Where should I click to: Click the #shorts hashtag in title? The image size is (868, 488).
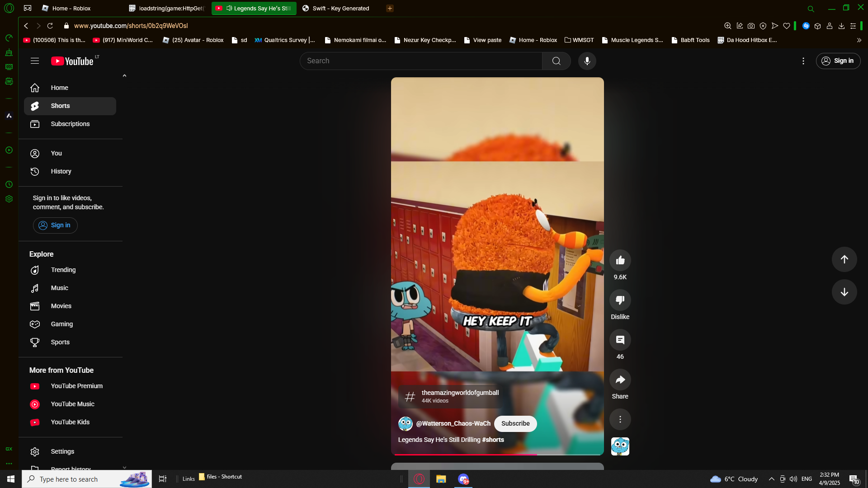[x=493, y=440]
